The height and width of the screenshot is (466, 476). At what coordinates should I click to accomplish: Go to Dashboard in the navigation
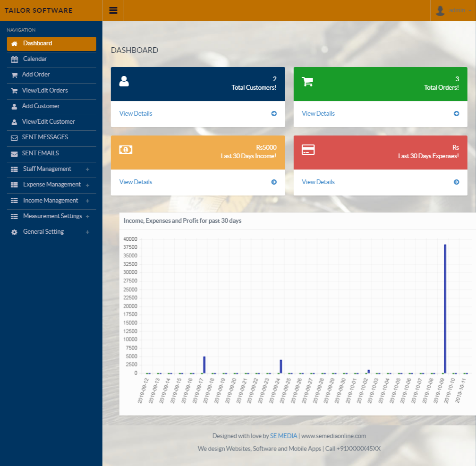(51, 44)
